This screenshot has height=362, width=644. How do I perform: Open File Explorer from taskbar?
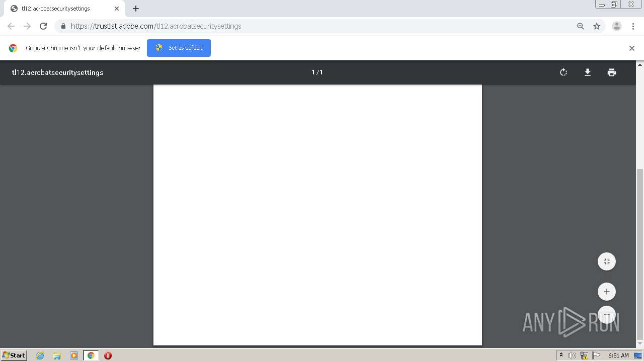[x=57, y=355]
